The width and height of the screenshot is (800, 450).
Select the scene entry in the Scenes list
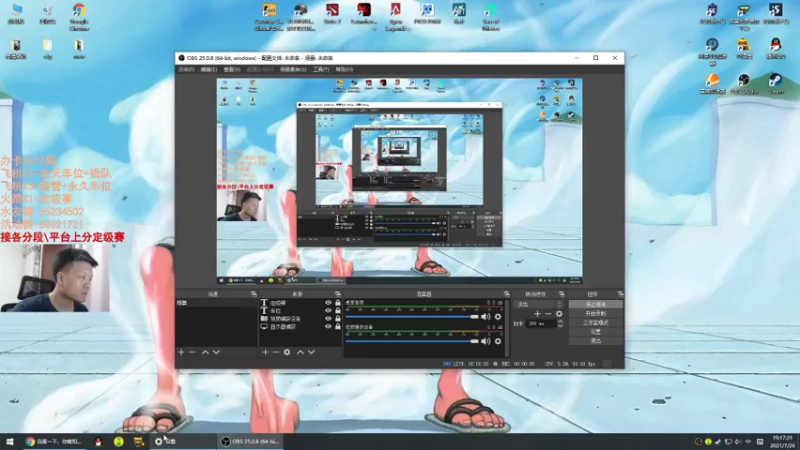coord(216,303)
